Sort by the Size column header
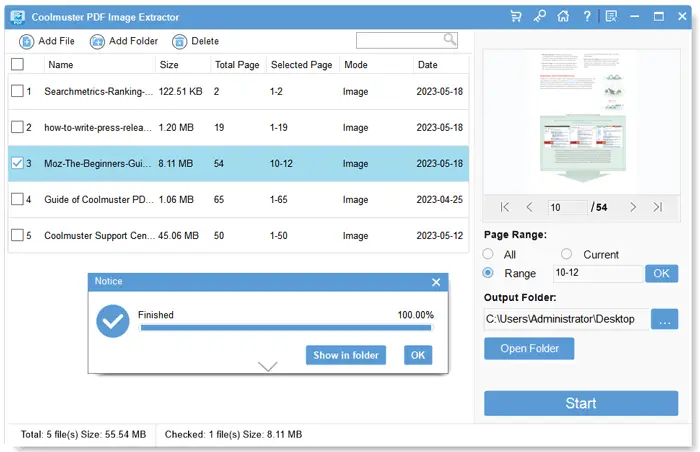 coord(169,65)
